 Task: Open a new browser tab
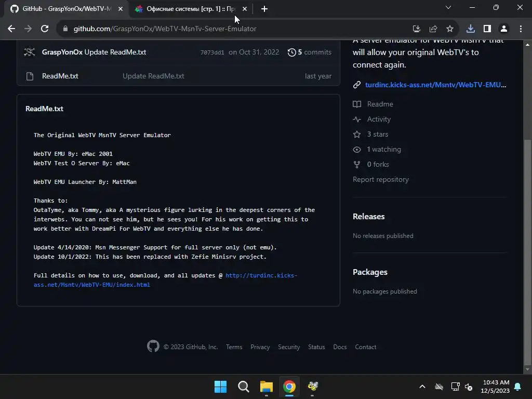pos(264,9)
